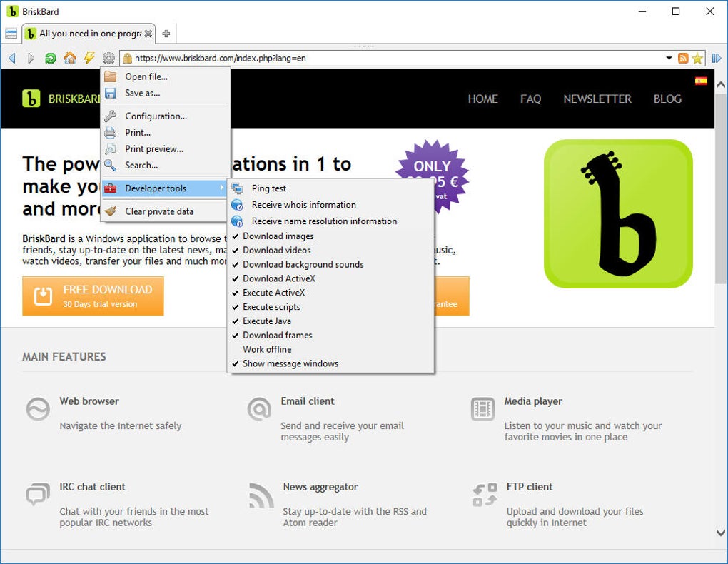This screenshot has height=564, width=728.
Task: Click the Media player film icon
Action: point(482,409)
